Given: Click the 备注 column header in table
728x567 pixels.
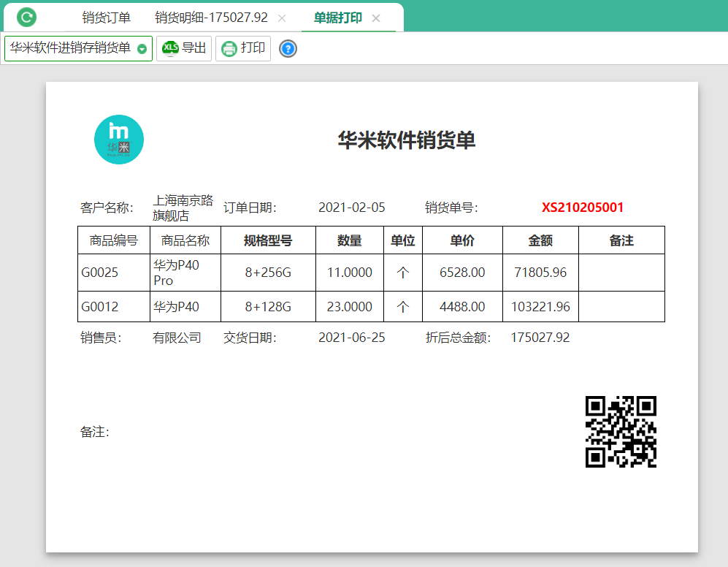Looking at the screenshot, I should (x=621, y=240).
